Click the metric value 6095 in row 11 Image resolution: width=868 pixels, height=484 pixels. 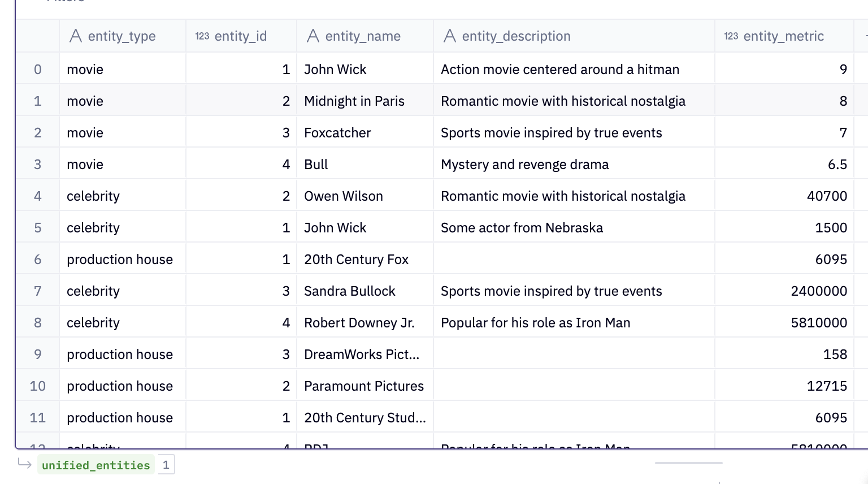coord(831,418)
